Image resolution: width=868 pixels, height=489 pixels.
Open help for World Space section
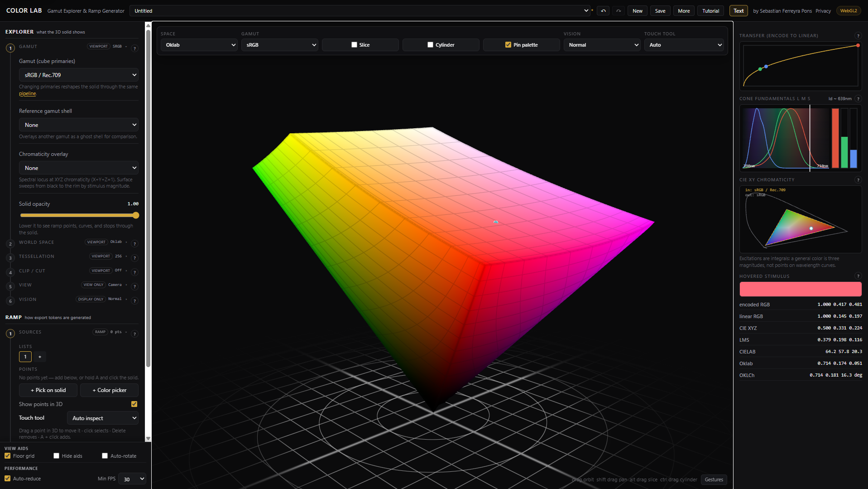pyautogui.click(x=134, y=244)
